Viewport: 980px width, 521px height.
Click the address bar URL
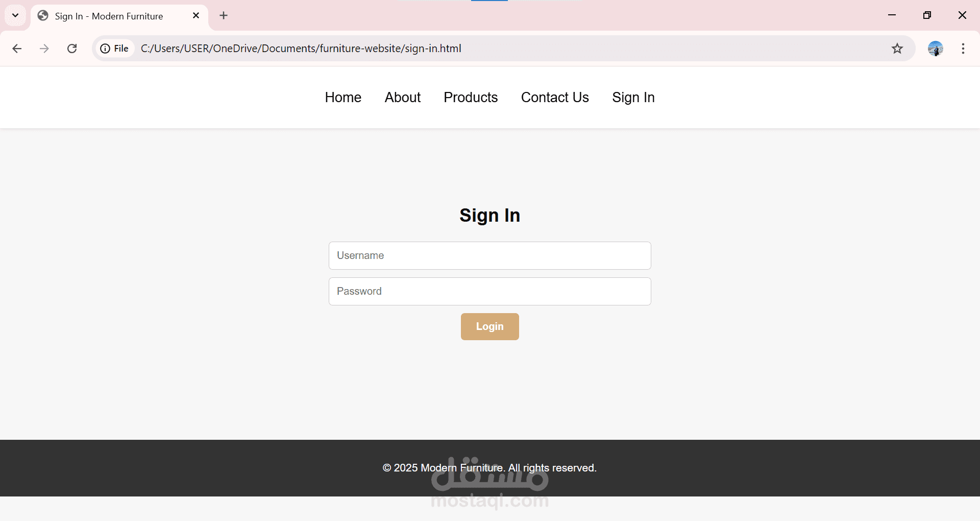click(301, 49)
